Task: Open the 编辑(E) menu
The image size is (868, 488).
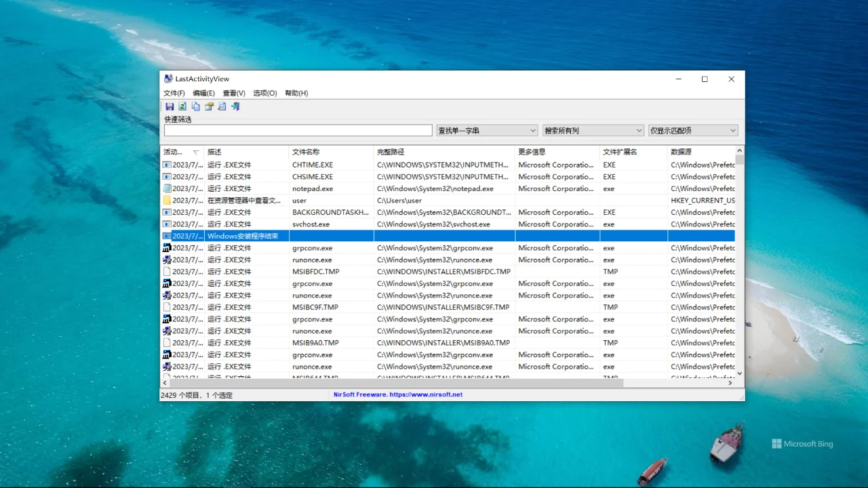Action: [203, 93]
